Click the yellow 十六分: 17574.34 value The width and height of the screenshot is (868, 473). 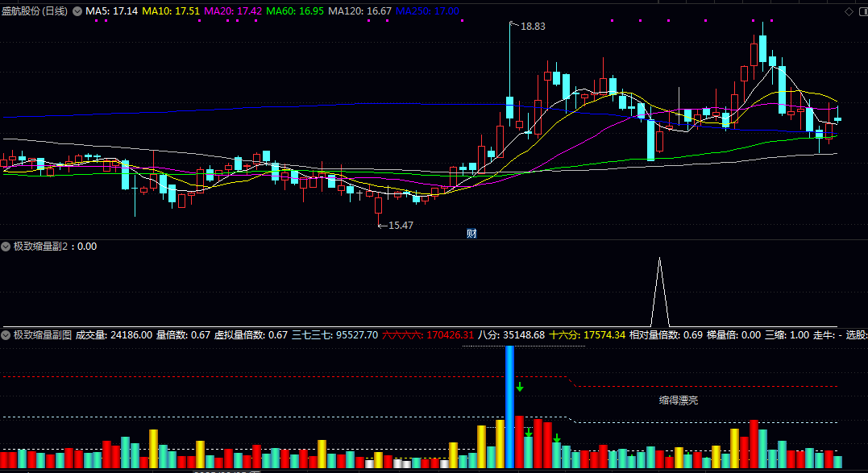(588, 334)
